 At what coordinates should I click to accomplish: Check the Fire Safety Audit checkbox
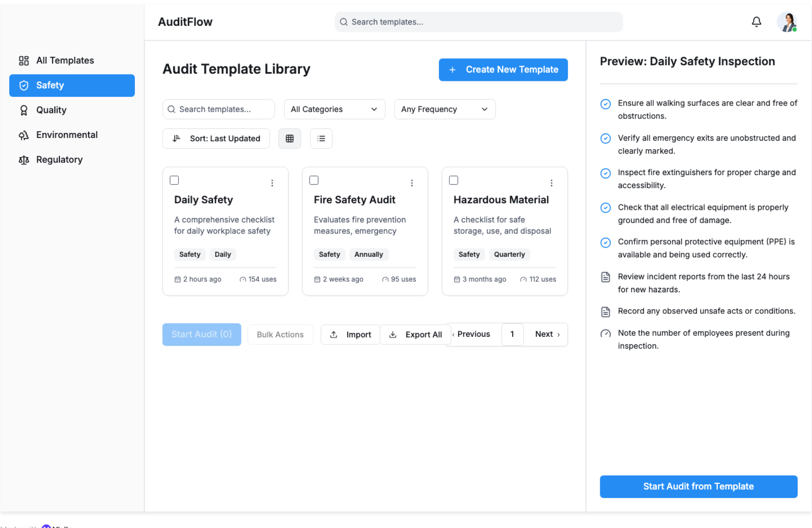(314, 180)
